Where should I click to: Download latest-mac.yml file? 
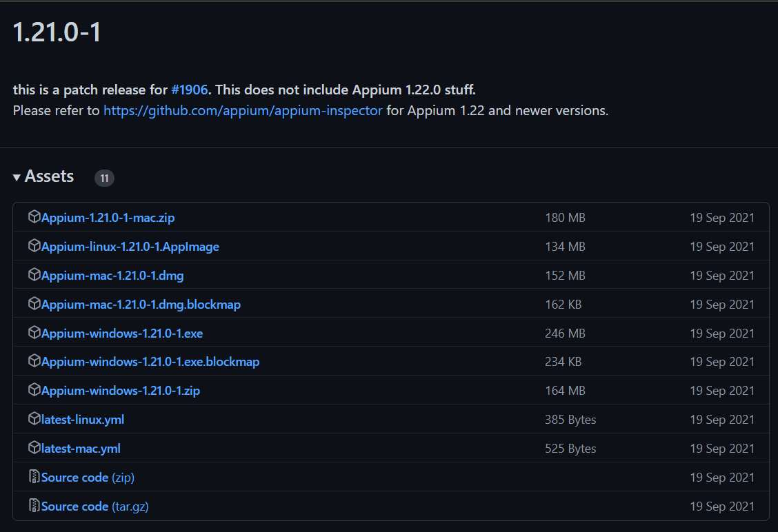(x=81, y=449)
